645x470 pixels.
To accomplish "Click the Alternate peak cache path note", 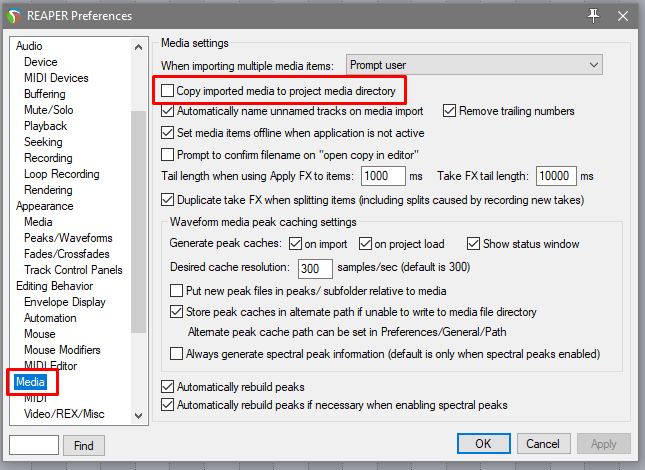I will click(x=347, y=332).
